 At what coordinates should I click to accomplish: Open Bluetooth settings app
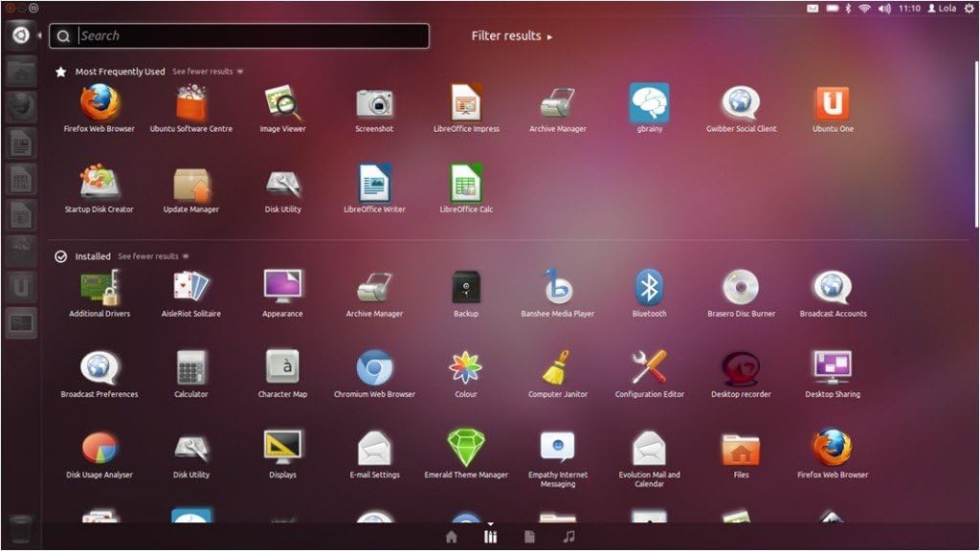pos(650,287)
